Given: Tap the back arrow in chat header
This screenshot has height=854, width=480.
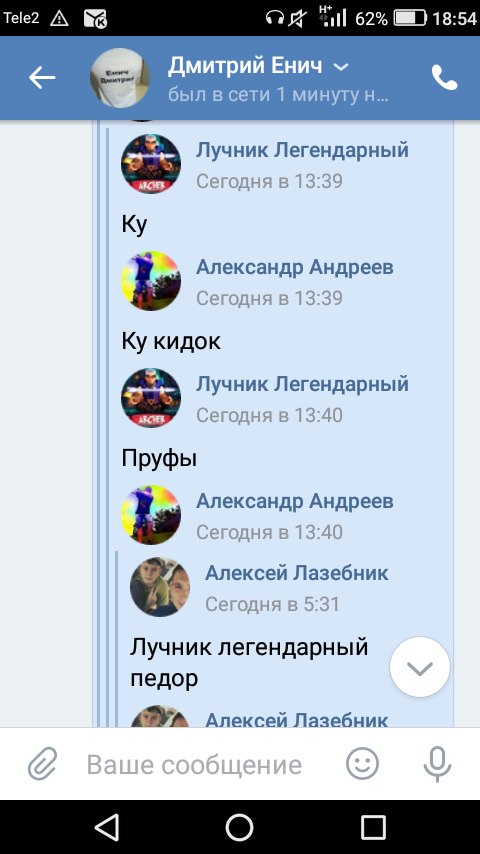Looking at the screenshot, I should (42, 78).
